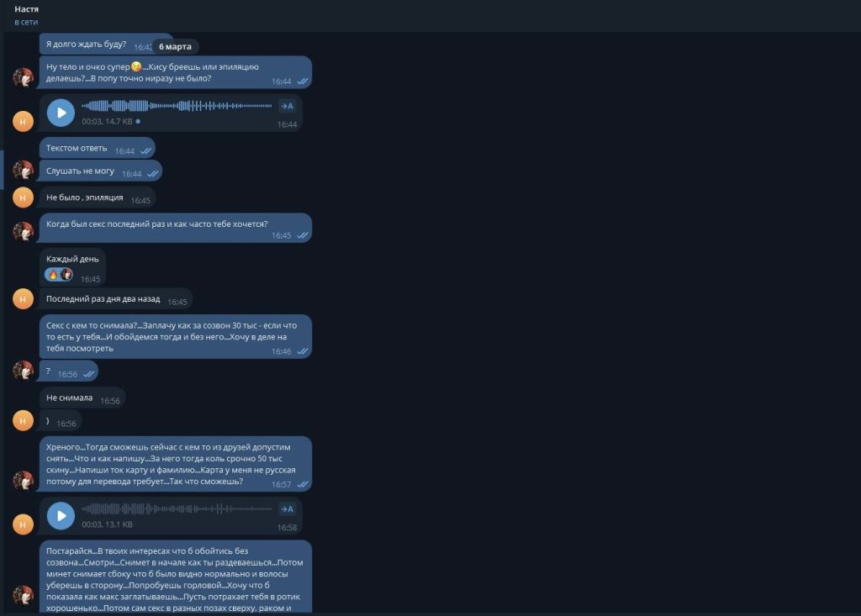Seek within the 16:58 voice message waveform
Viewport: 861px width, 616px height.
click(177, 508)
